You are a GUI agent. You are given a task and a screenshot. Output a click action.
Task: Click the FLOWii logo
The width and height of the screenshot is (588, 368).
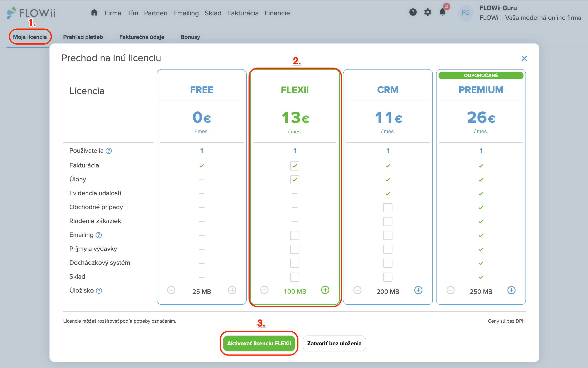coord(31,13)
